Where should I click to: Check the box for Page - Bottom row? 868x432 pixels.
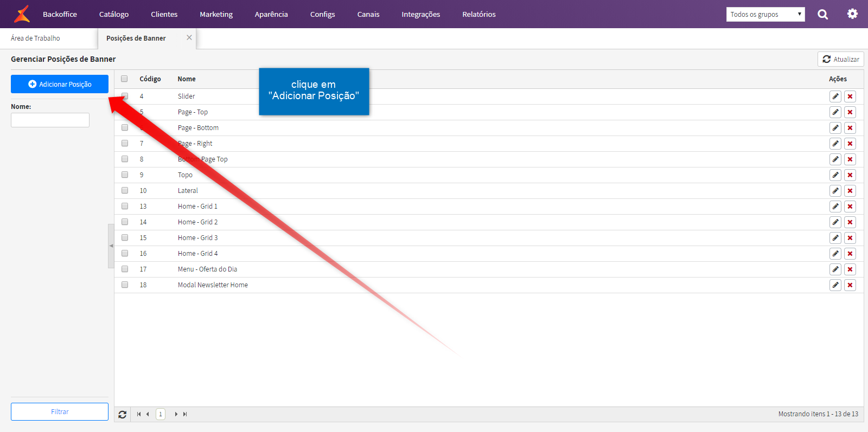125,128
